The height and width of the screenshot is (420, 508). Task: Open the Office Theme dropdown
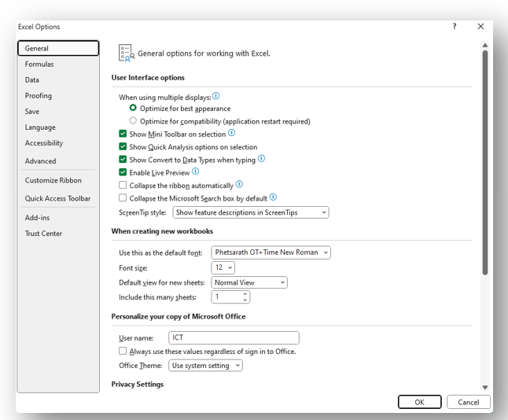pyautogui.click(x=205, y=366)
